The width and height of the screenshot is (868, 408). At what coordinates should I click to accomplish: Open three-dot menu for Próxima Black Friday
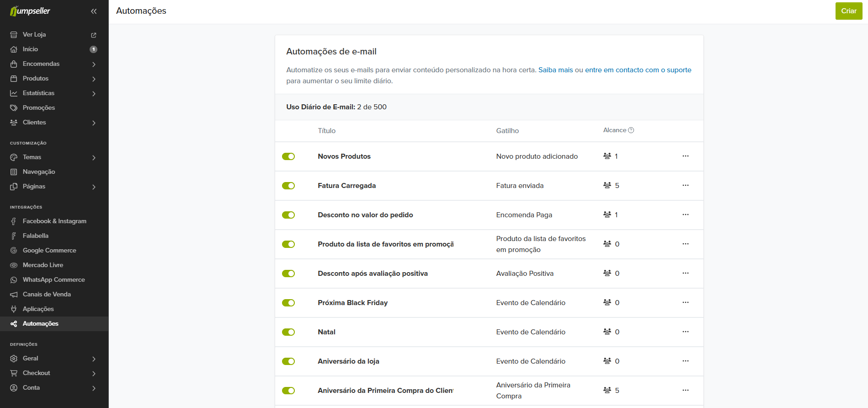685,303
